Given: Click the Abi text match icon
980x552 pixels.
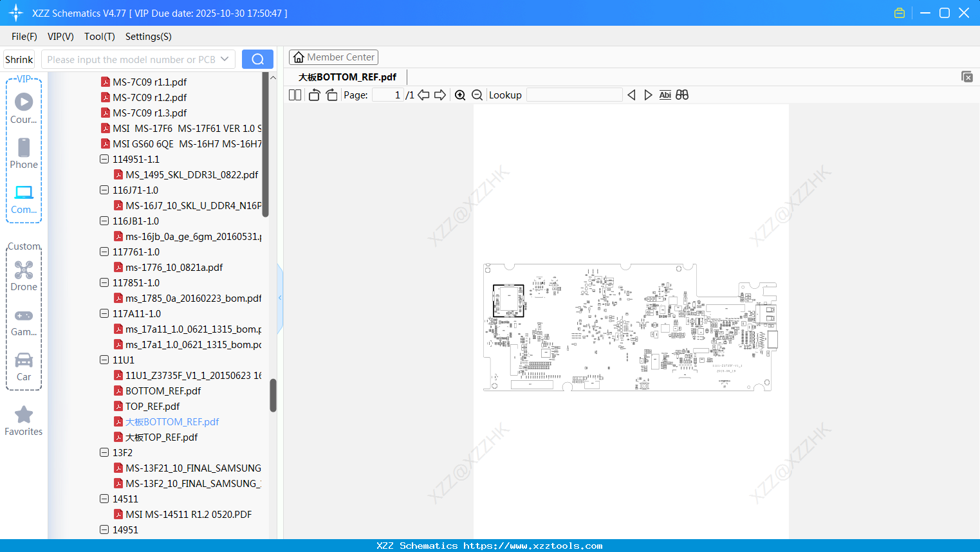Looking at the screenshot, I should 665,95.
